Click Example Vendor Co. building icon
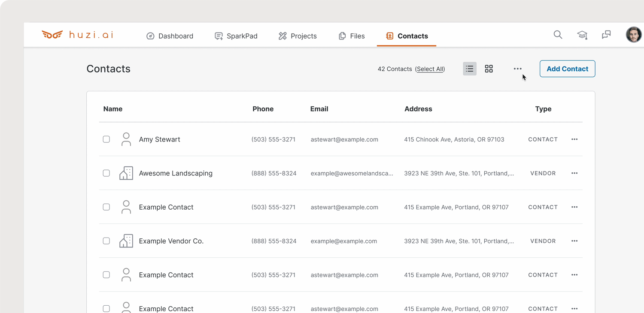The width and height of the screenshot is (644, 313). tap(126, 241)
